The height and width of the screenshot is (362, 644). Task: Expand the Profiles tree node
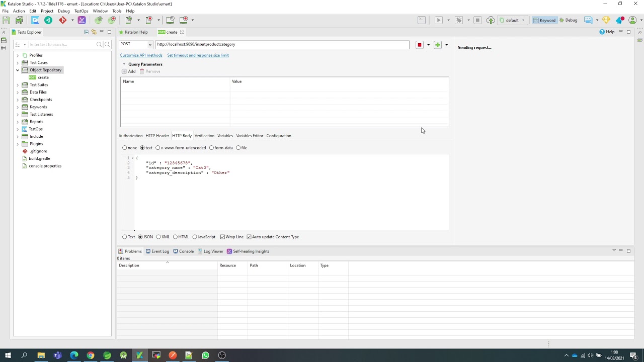point(18,55)
